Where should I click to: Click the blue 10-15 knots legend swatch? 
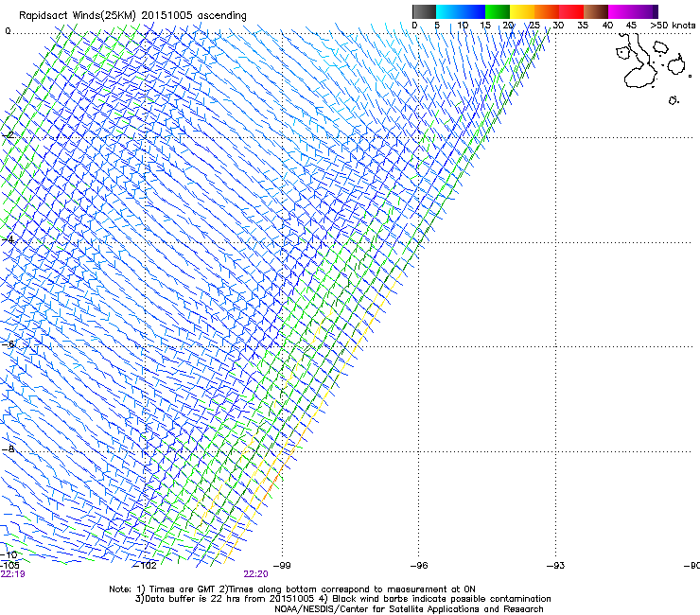pyautogui.click(x=473, y=11)
